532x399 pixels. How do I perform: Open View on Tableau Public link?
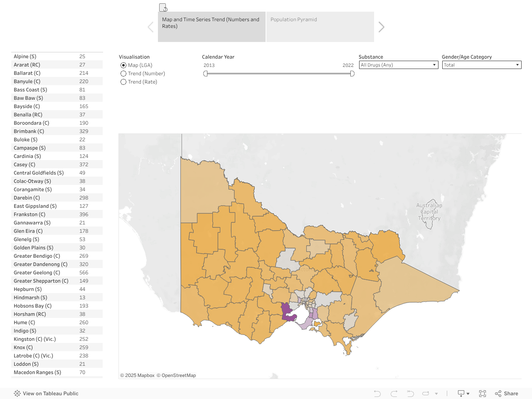tap(46, 394)
